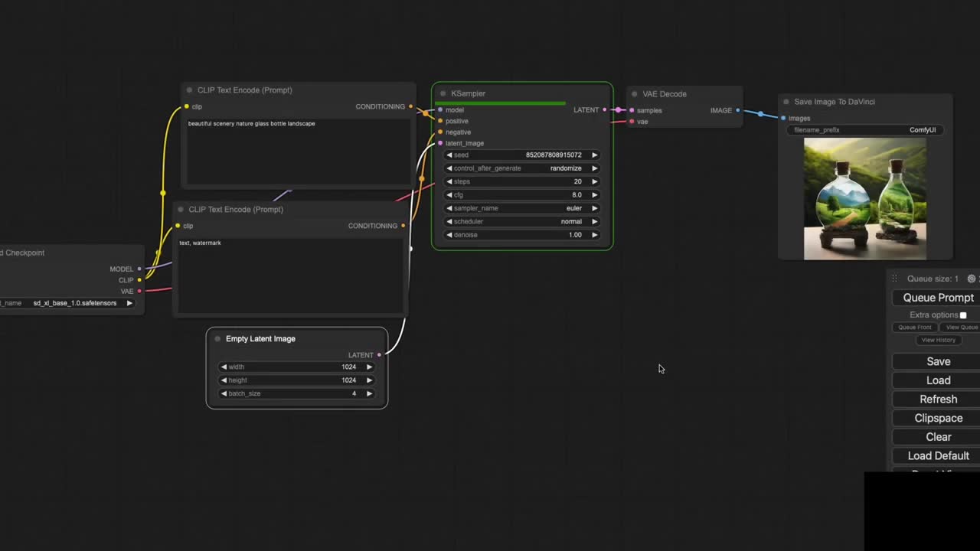
Task: Open settings gear beside Queue size
Action: click(972, 279)
